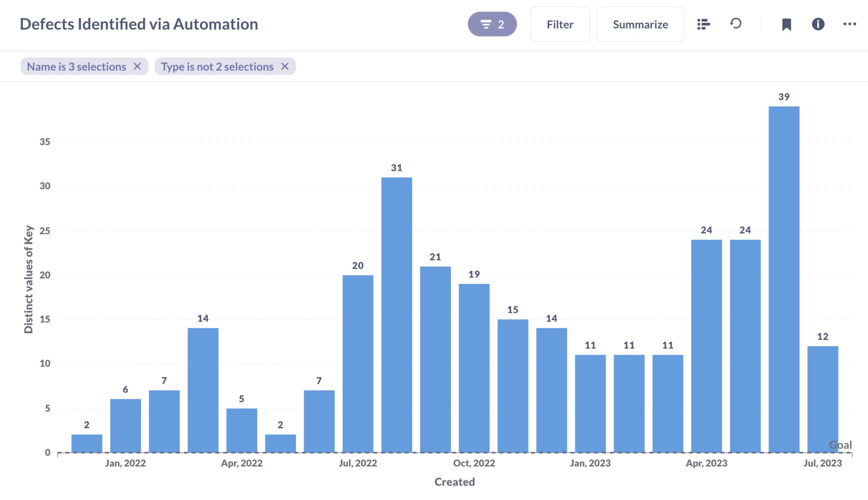This screenshot has width=868, height=500.
Task: Toggle filter visibility with the purple filter pill
Action: point(492,24)
